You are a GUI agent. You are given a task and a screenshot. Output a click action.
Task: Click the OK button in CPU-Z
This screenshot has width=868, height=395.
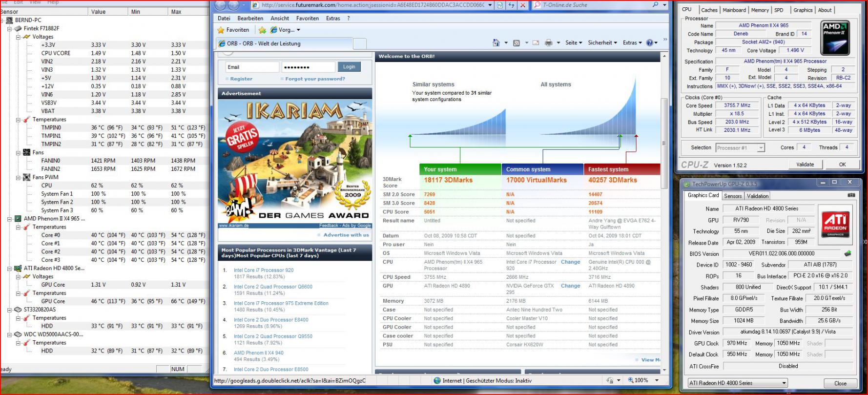point(842,165)
